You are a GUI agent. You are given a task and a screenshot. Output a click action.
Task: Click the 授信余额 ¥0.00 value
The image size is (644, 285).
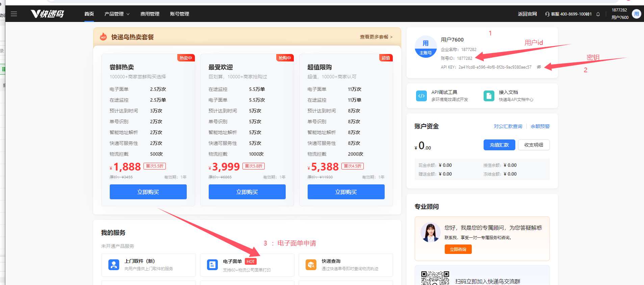pyautogui.click(x=510, y=165)
